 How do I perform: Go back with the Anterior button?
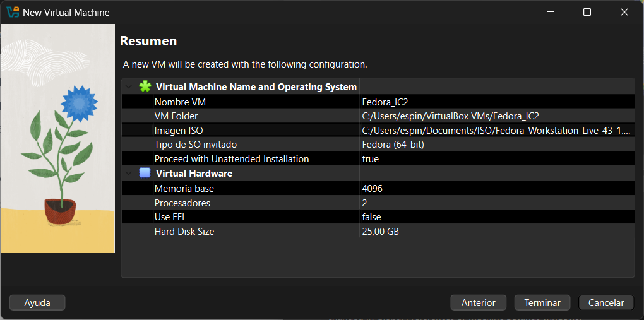tap(478, 303)
